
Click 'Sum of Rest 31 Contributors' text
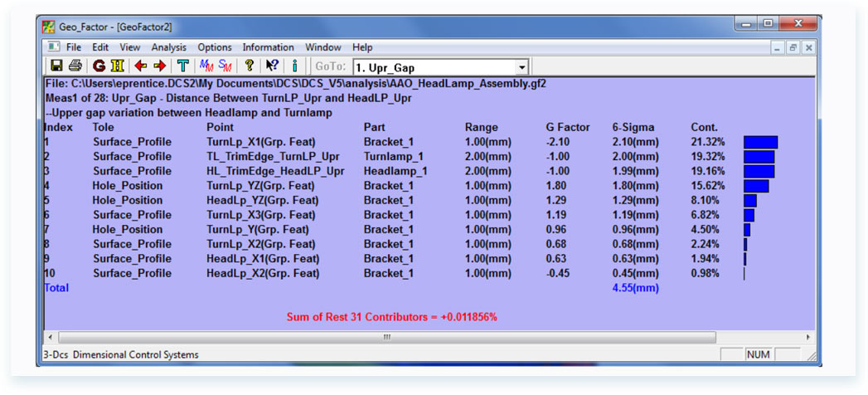click(x=392, y=318)
